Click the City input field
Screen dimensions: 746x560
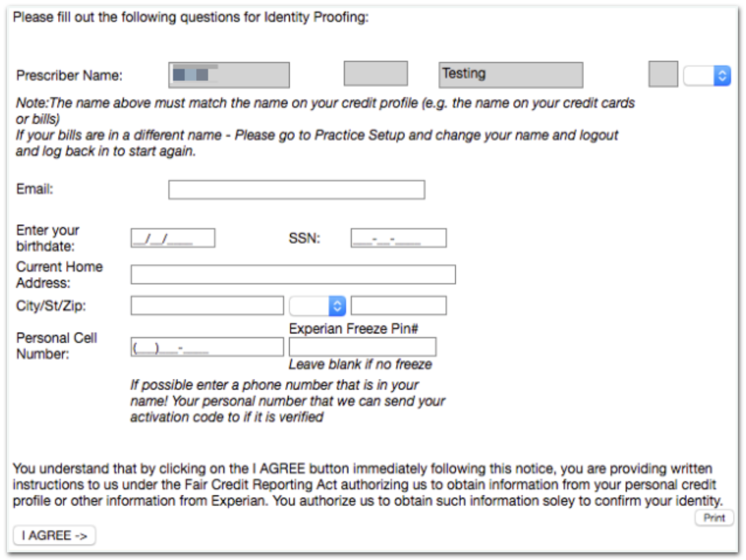point(207,305)
